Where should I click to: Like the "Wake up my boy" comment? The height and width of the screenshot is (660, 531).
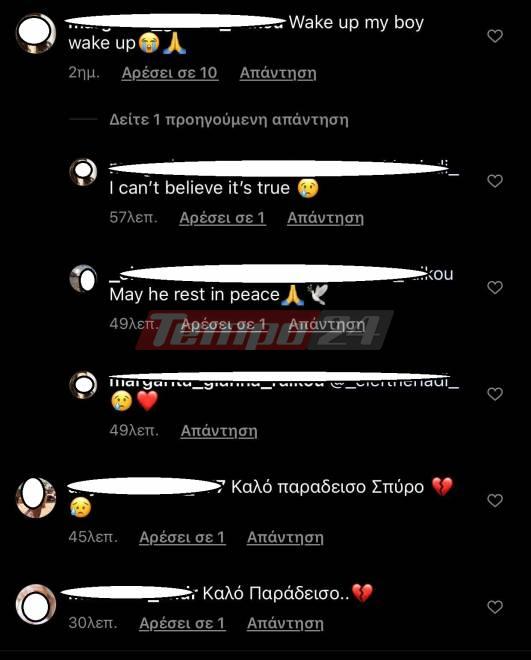495,36
